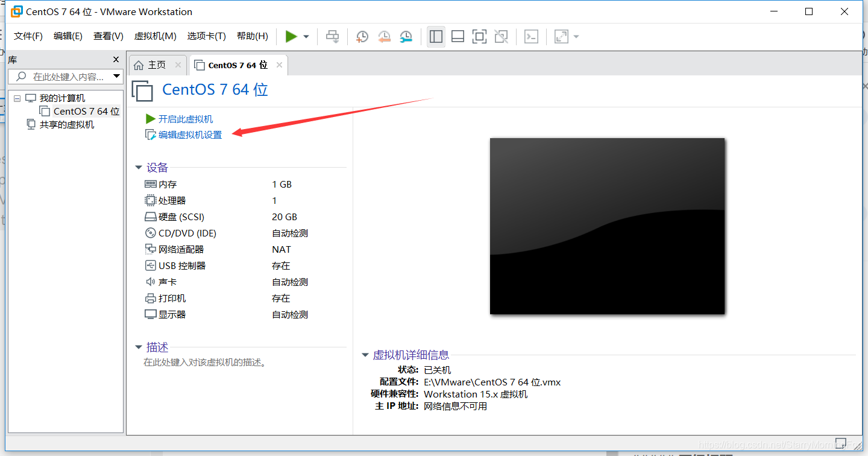Open the 选项卡(T) menu
This screenshot has height=456, width=868.
pos(206,36)
